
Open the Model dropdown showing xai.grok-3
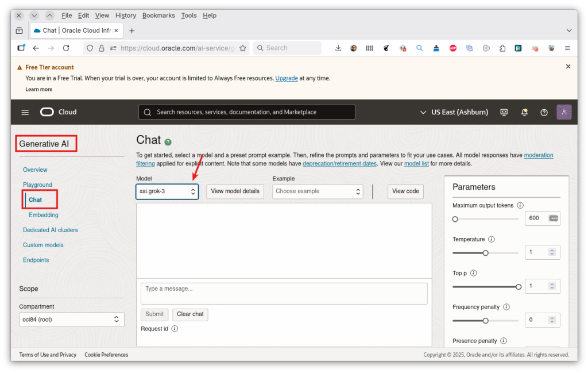167,191
